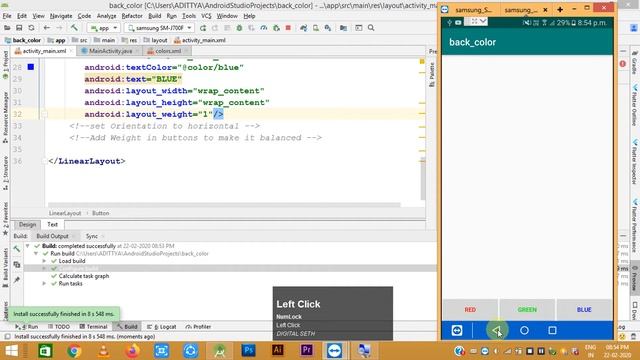Viewport: 640px width, 360px height.
Task: Click the red error indicator on right edge
Action: point(622,64)
